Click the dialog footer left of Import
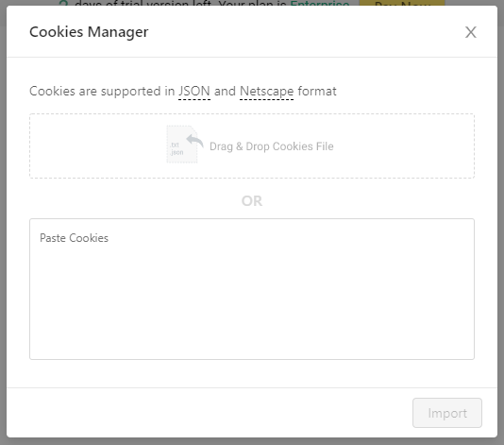504x445 pixels. click(209, 413)
